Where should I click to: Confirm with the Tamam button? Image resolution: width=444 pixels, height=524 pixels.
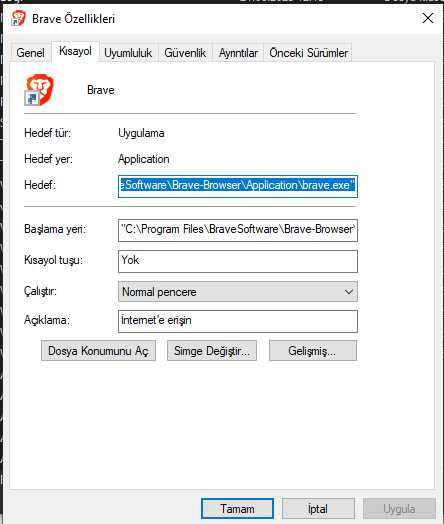point(238,509)
